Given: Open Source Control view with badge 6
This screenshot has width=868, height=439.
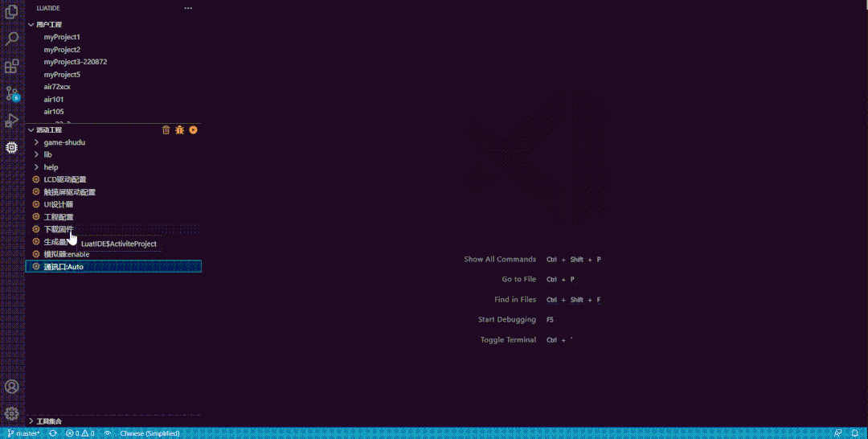Looking at the screenshot, I should click(x=11, y=93).
